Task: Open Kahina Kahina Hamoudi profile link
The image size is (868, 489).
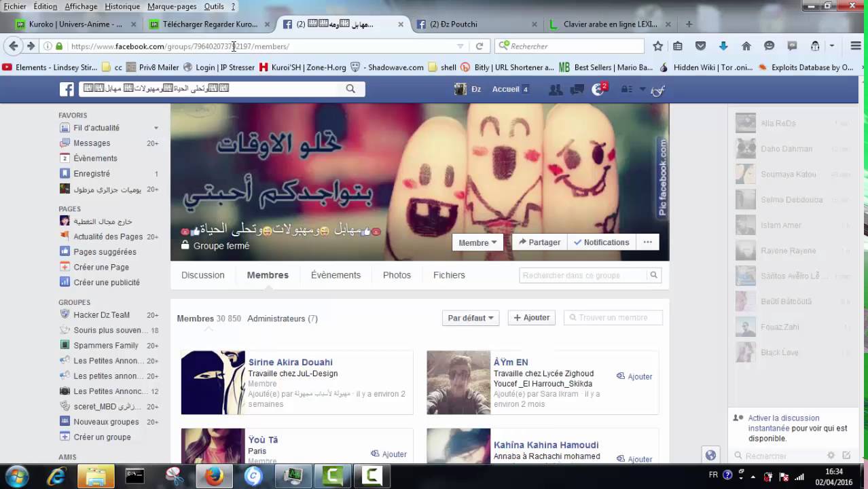Action: pos(546,445)
